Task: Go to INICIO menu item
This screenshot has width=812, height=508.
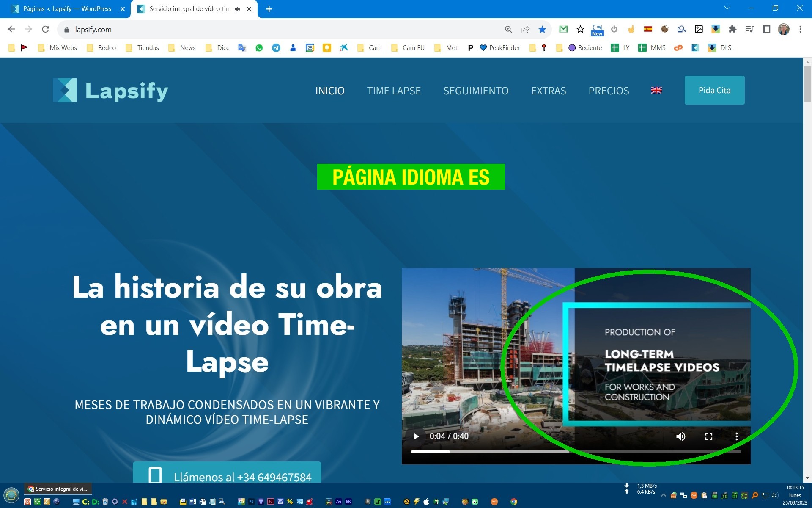Action: (330, 91)
